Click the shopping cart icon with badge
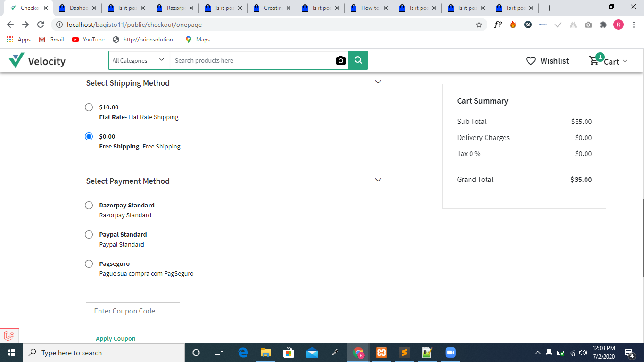 pyautogui.click(x=596, y=59)
